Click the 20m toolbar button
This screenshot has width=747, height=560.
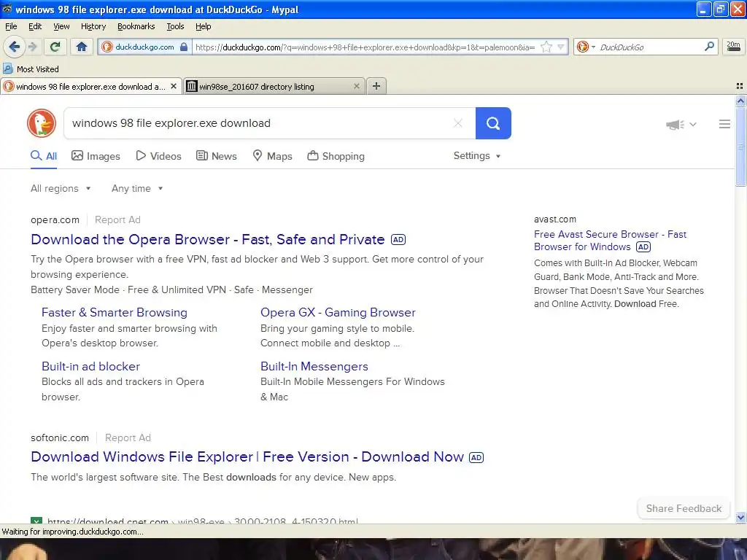(733, 47)
